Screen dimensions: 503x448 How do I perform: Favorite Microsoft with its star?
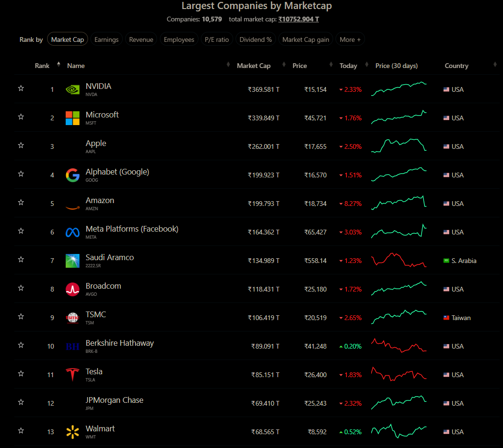(x=21, y=117)
